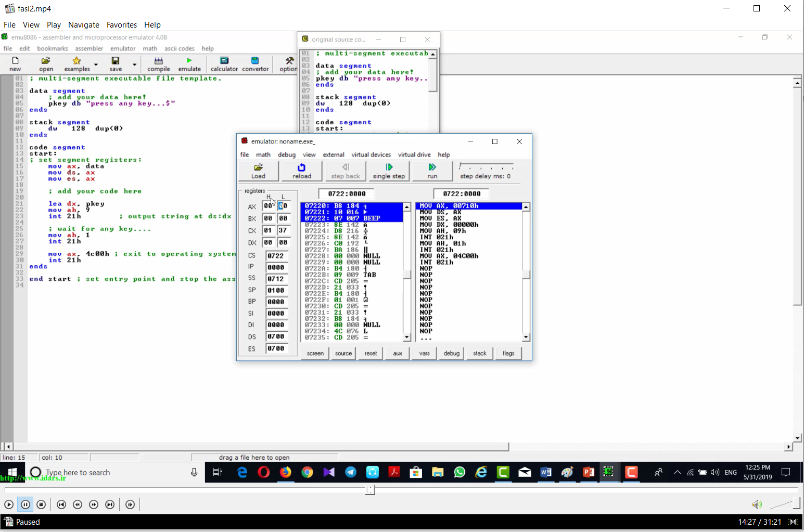Pause the video playback

click(25, 504)
